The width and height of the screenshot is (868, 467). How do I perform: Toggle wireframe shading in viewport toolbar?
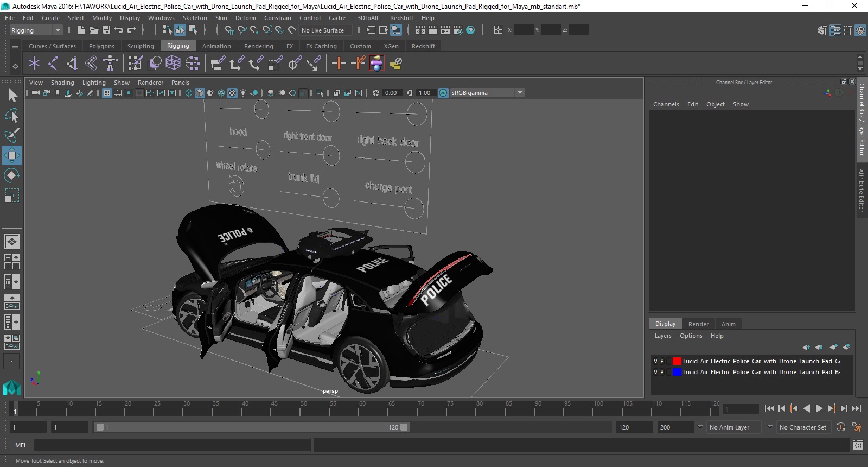pos(189,93)
